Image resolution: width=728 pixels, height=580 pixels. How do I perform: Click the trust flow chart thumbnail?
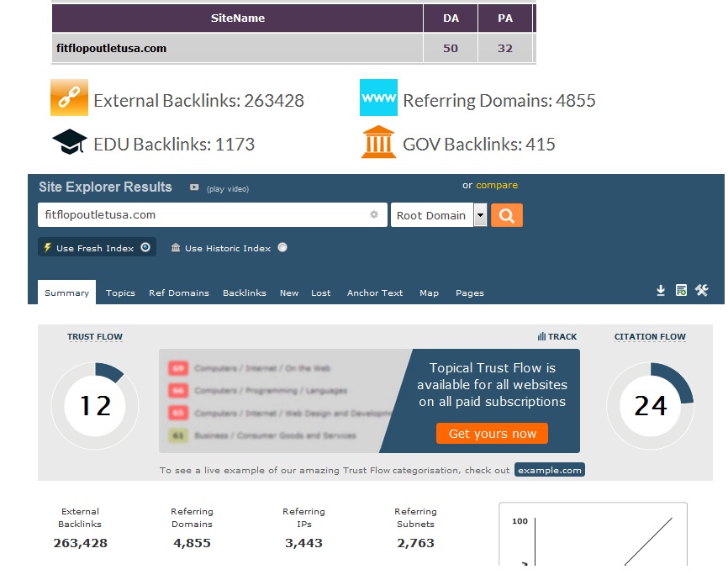tap(593, 534)
